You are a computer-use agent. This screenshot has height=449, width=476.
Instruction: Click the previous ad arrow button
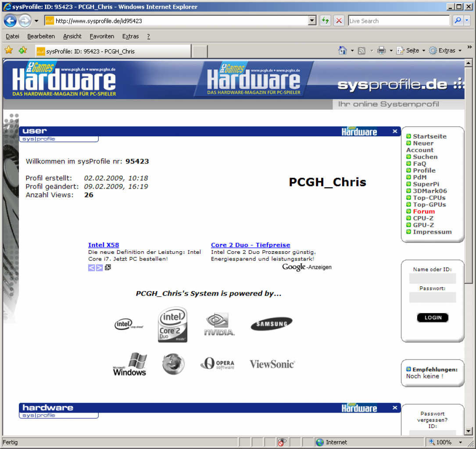pyautogui.click(x=91, y=267)
